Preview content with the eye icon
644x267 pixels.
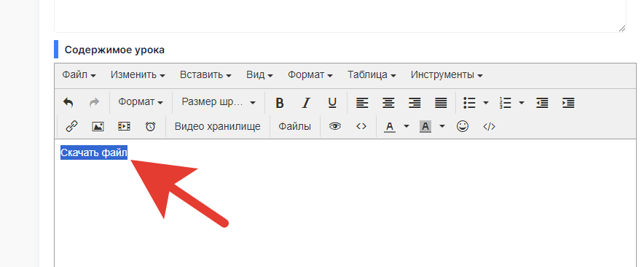pos(335,127)
